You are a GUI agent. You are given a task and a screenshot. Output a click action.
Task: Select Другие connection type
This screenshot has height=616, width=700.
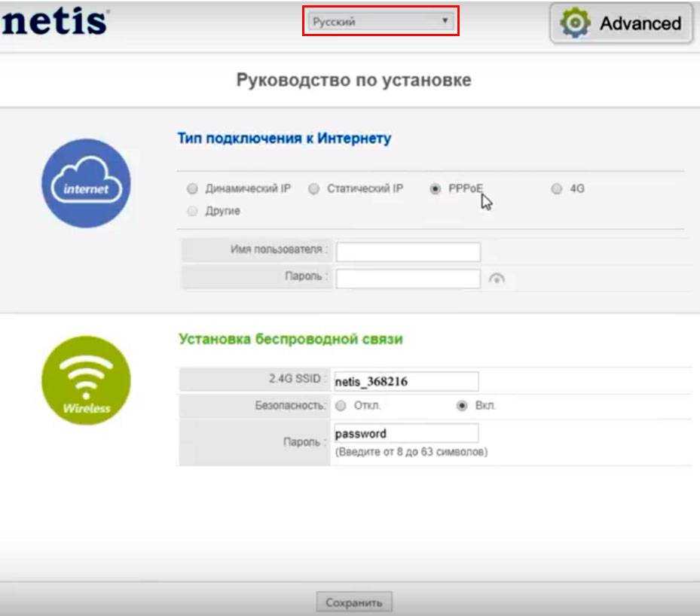pyautogui.click(x=192, y=212)
